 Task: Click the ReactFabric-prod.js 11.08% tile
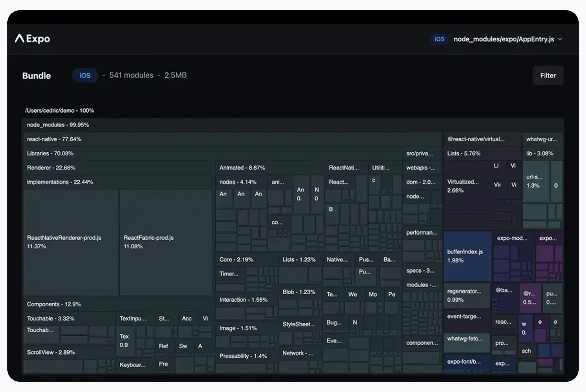click(166, 242)
